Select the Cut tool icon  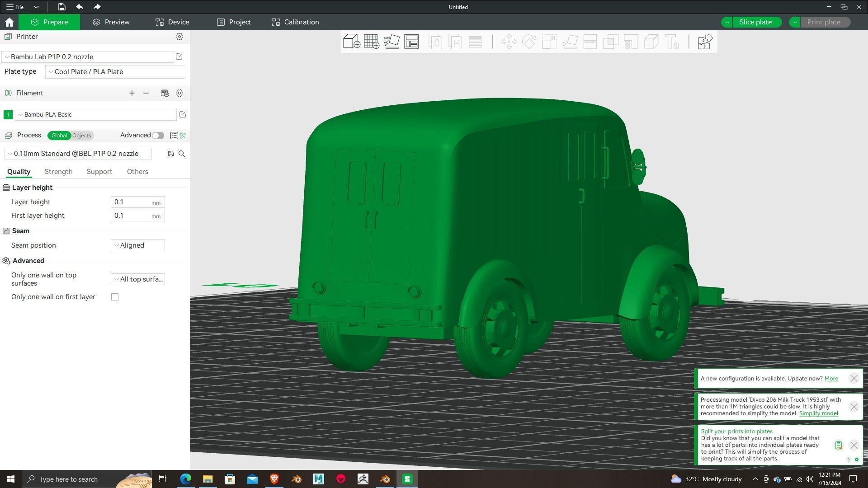pyautogui.click(x=590, y=42)
